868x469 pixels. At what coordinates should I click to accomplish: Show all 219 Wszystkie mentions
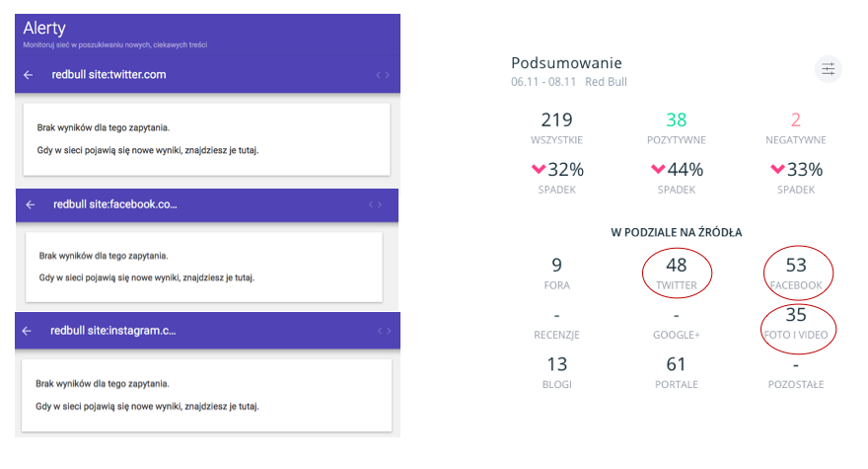(x=556, y=120)
